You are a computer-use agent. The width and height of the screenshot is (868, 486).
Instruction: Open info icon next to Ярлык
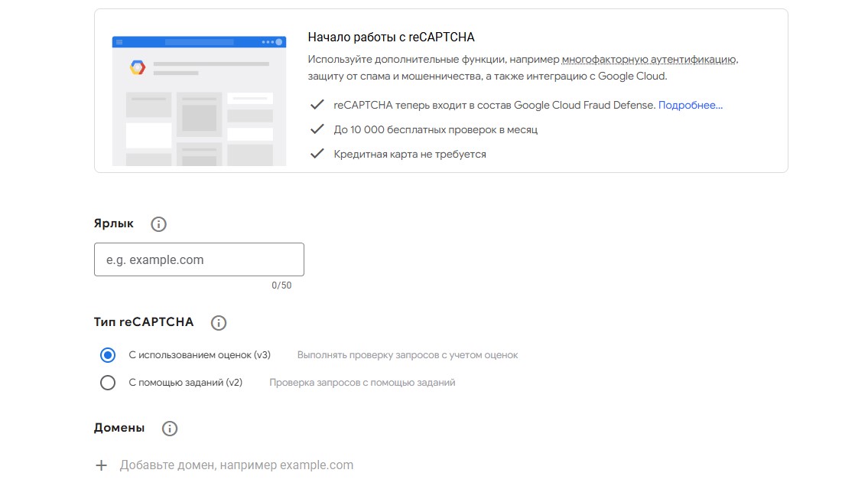pos(158,224)
